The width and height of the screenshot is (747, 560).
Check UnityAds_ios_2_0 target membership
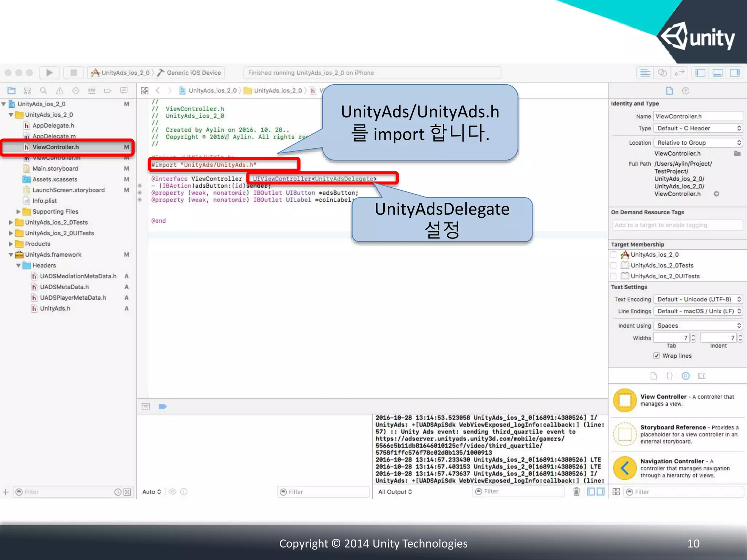(x=614, y=254)
